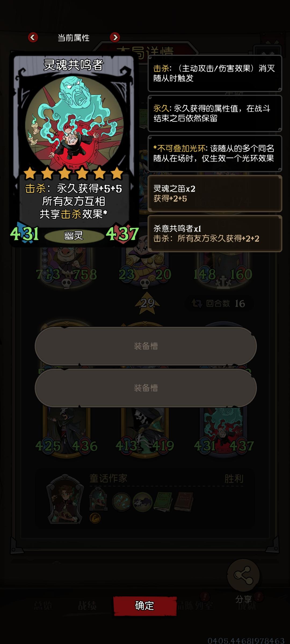Tap the 永久 keyword explanation box
The image size is (290, 644).
215,113
